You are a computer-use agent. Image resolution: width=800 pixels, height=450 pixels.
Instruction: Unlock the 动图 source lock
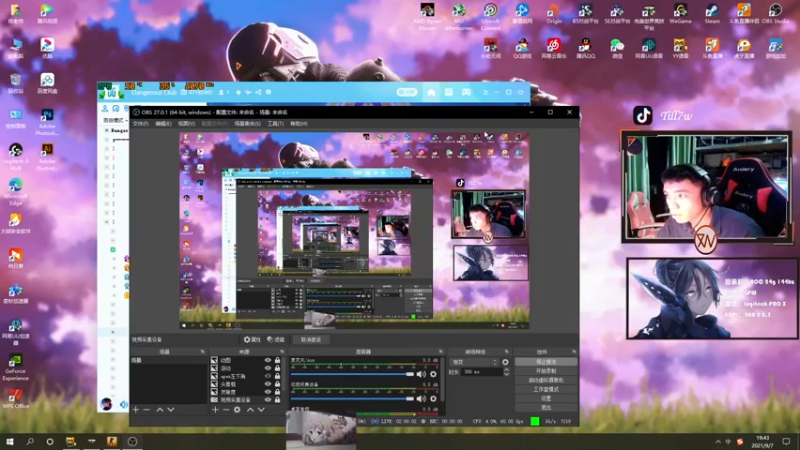(278, 360)
